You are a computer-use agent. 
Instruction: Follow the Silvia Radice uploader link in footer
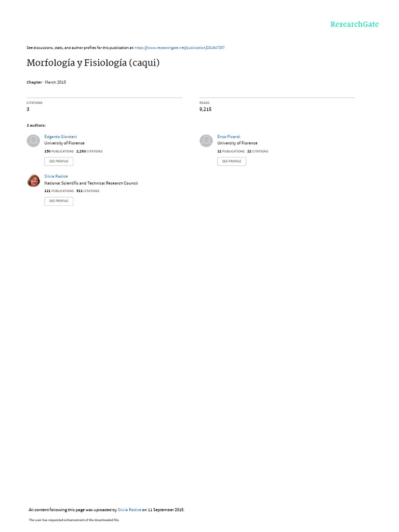(x=129, y=510)
